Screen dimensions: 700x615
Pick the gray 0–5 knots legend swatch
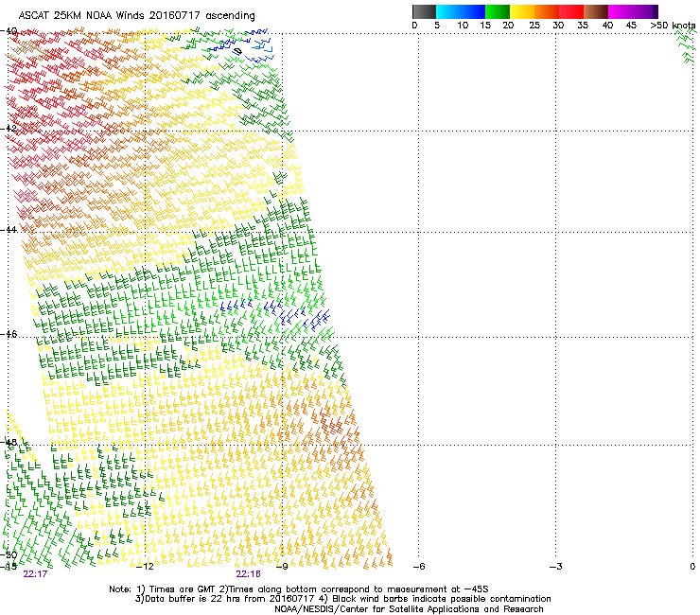424,11
